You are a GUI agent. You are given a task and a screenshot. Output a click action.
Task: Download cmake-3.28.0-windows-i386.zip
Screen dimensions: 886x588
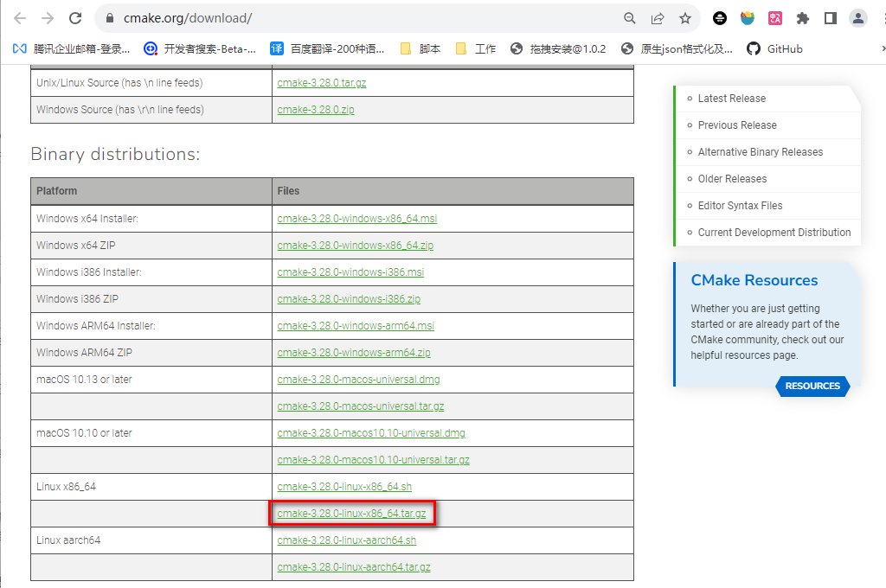click(x=349, y=299)
